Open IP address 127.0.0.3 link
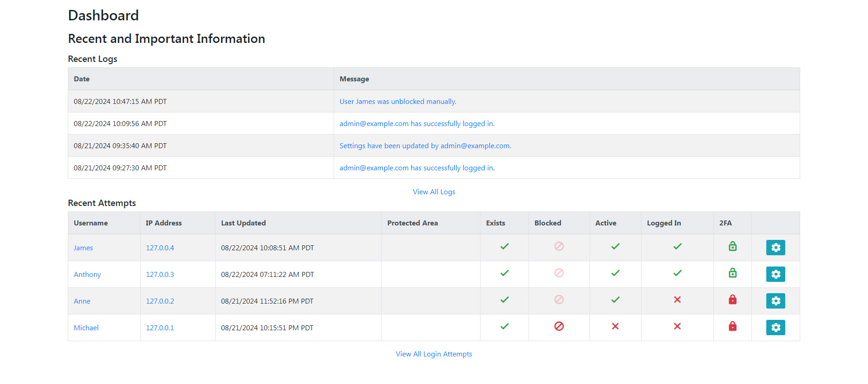The height and width of the screenshot is (384, 868). pos(160,275)
